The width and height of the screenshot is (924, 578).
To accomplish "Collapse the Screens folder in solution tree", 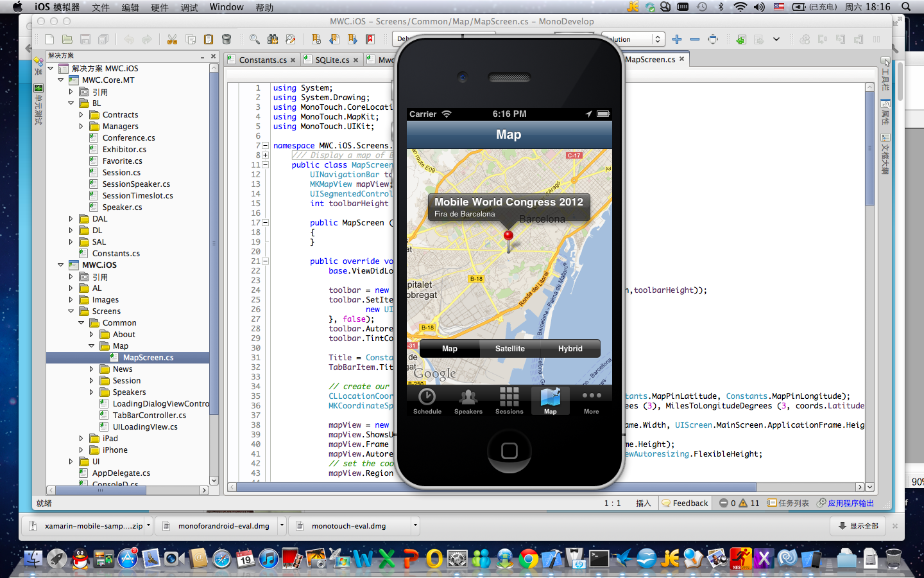I will (x=71, y=311).
